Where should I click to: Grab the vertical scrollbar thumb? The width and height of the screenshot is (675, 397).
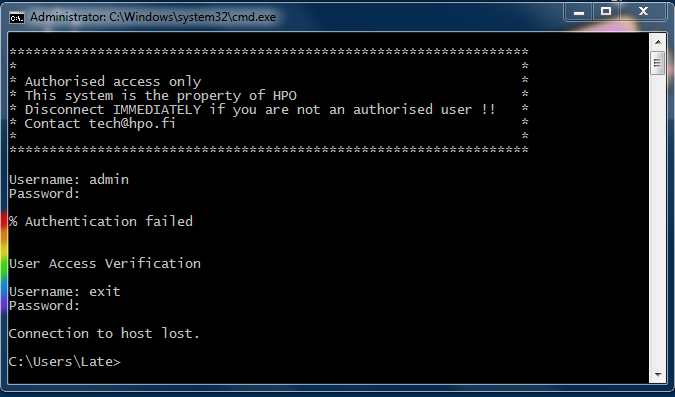click(x=657, y=63)
